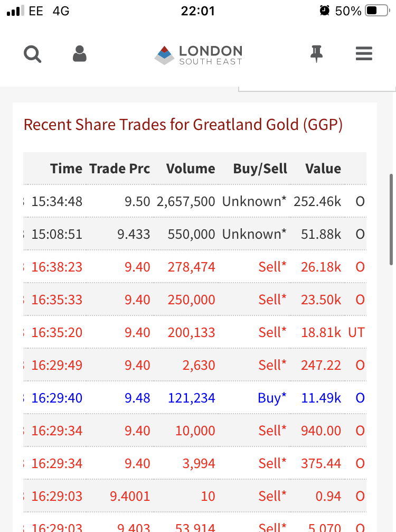Sort by the Volume column header
This screenshot has height=532, width=396.
pyautogui.click(x=191, y=169)
